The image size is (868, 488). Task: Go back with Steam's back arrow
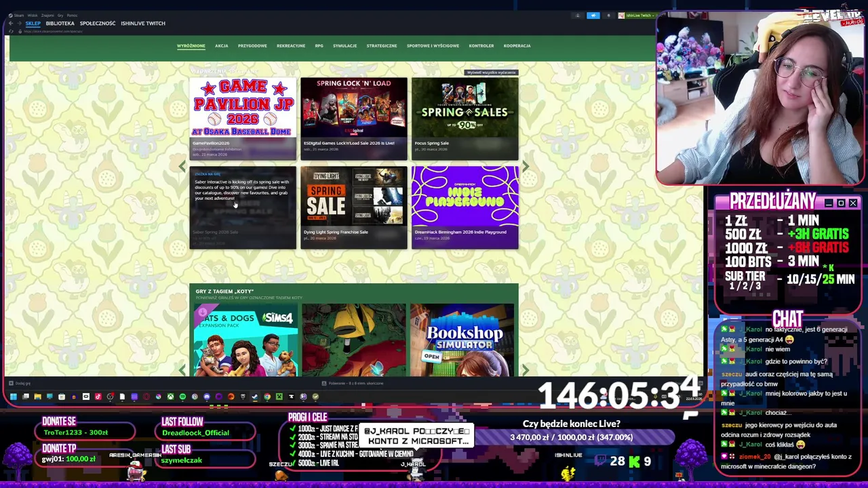point(11,23)
